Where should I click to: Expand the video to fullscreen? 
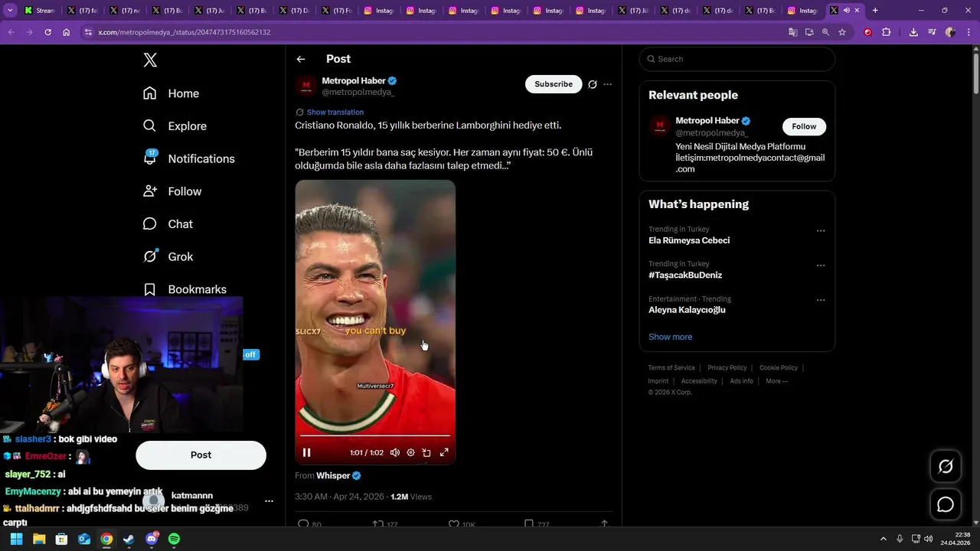(x=444, y=452)
